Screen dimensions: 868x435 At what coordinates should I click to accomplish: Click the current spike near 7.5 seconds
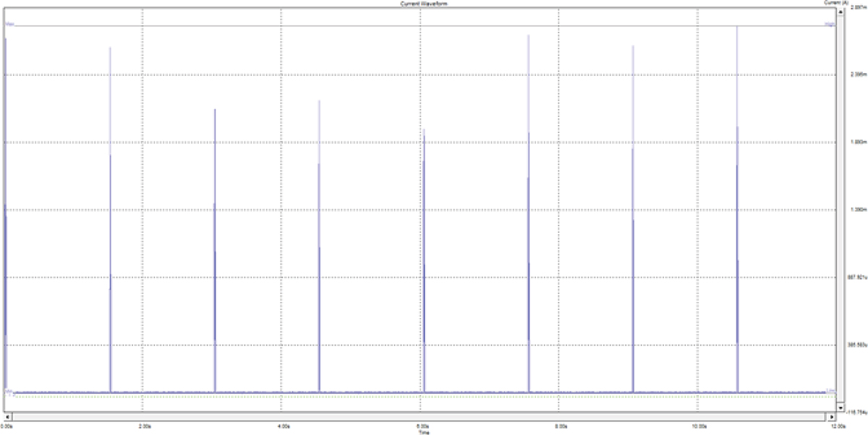(529, 213)
